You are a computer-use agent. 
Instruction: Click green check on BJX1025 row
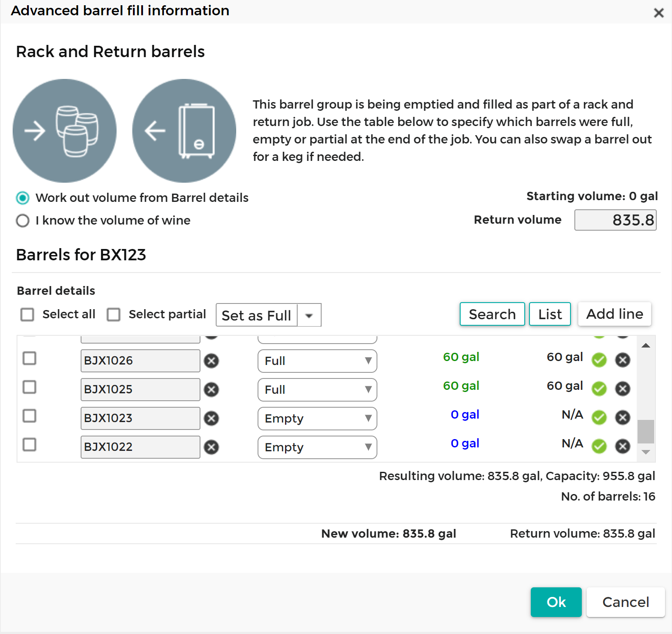[599, 389]
